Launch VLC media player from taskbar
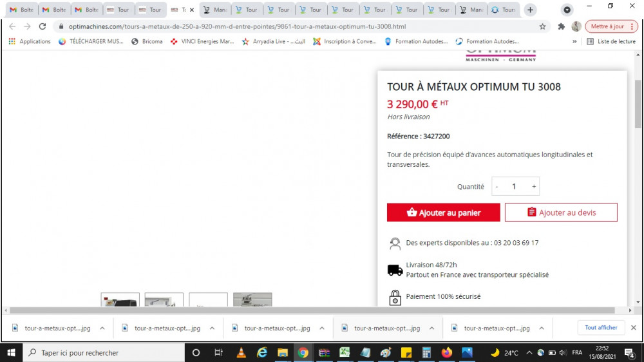 coord(241,352)
